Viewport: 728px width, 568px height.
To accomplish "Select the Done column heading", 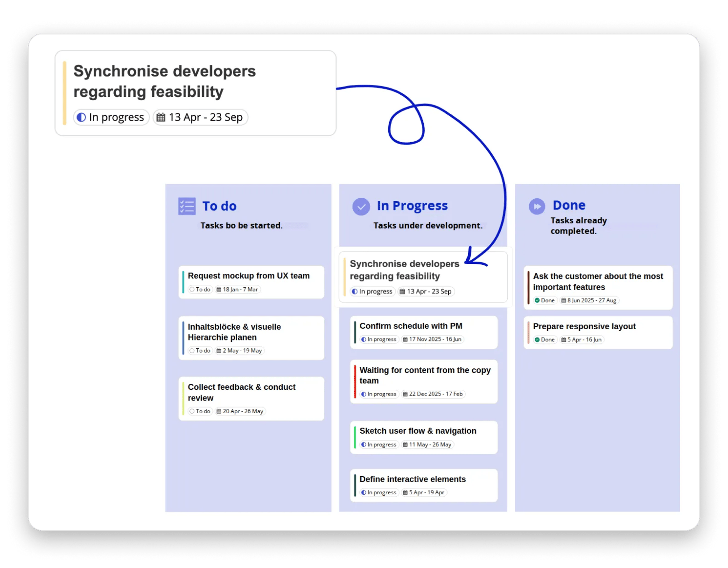I will [x=569, y=205].
